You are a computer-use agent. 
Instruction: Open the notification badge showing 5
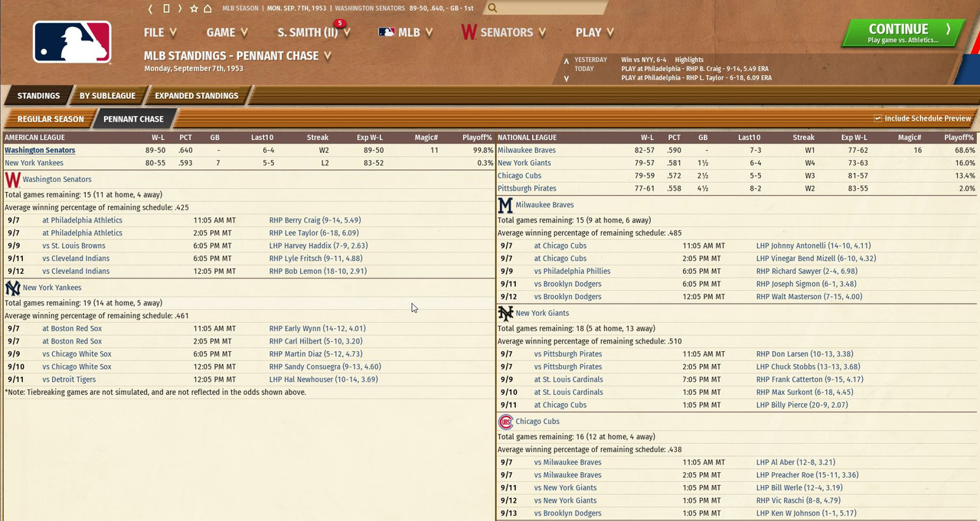pos(340,24)
